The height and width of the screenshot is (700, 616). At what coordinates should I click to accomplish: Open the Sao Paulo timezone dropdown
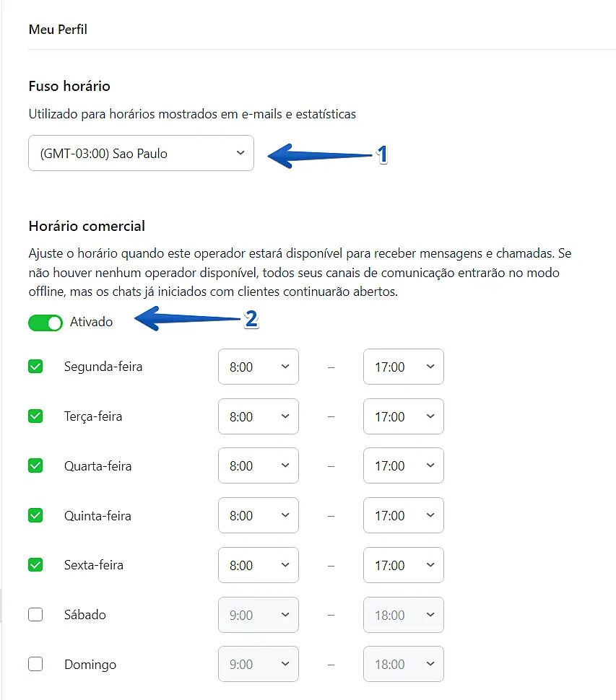click(141, 153)
